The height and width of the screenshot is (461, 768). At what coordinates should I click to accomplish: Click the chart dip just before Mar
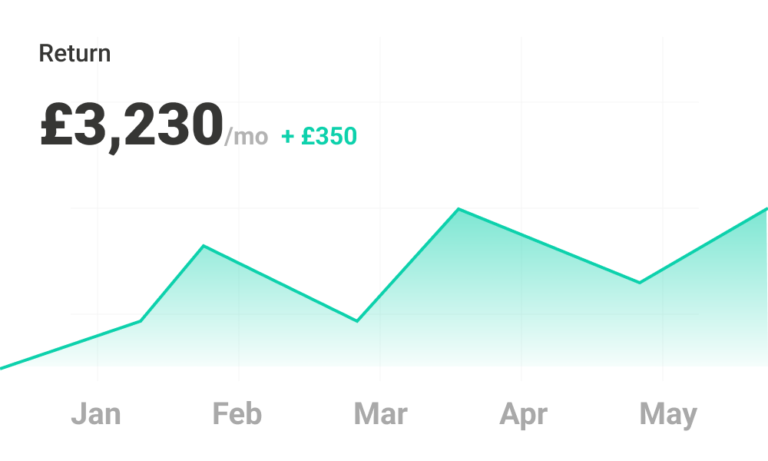pos(357,321)
